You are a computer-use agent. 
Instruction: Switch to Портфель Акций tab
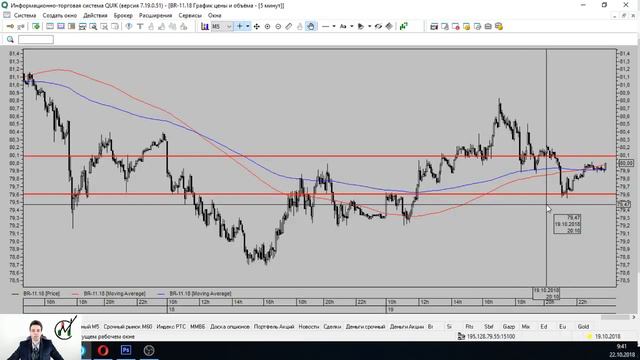coord(274,327)
